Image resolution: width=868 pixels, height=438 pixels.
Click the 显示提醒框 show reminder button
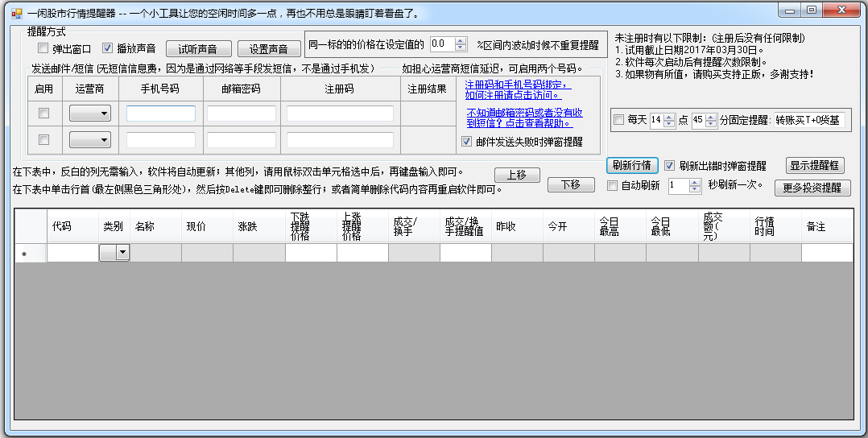[x=815, y=166]
